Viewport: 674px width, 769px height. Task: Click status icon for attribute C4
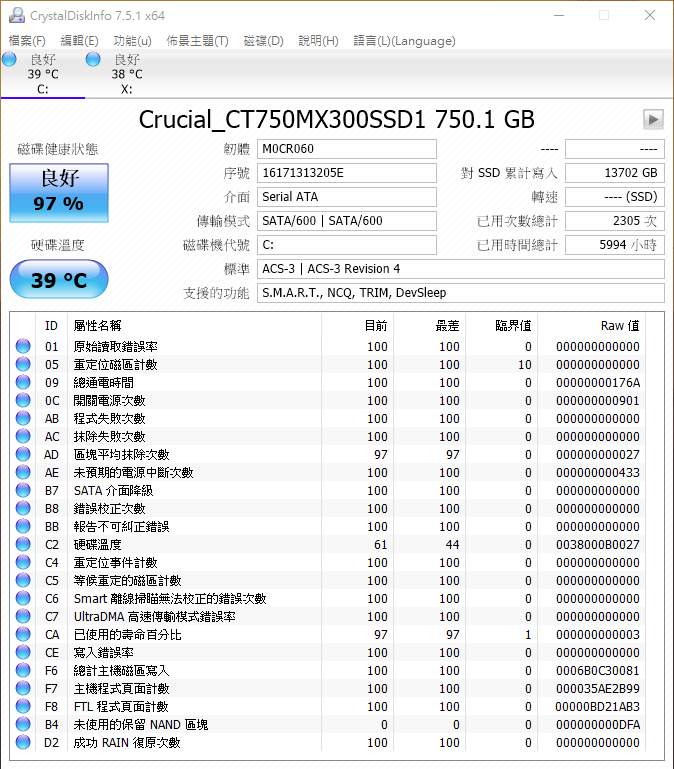[23, 563]
